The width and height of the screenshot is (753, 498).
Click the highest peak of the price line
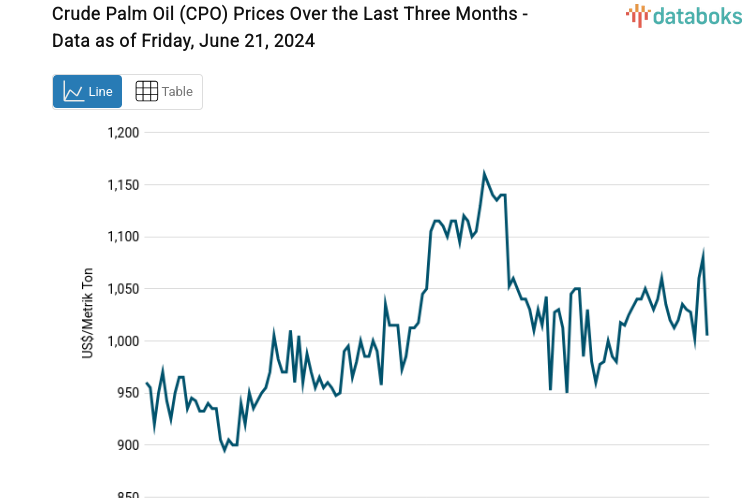[485, 174]
